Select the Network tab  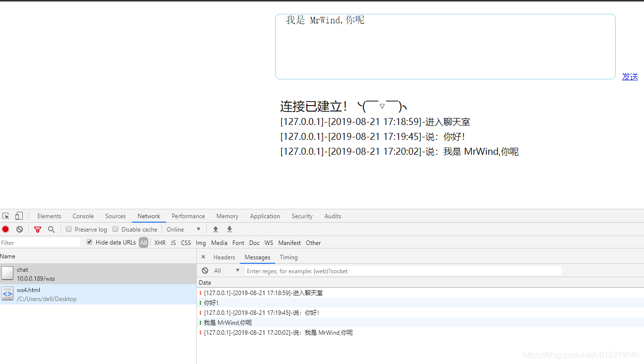(149, 216)
